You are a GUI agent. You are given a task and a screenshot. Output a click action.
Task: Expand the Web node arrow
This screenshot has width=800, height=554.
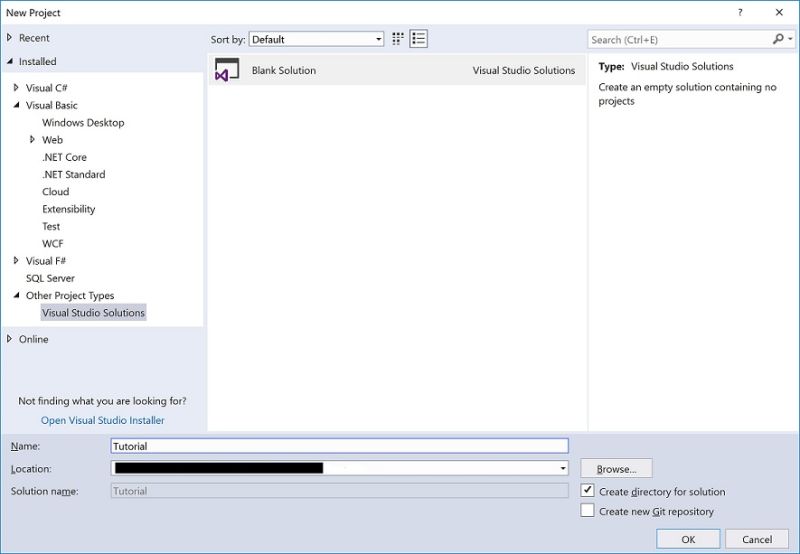(32, 139)
